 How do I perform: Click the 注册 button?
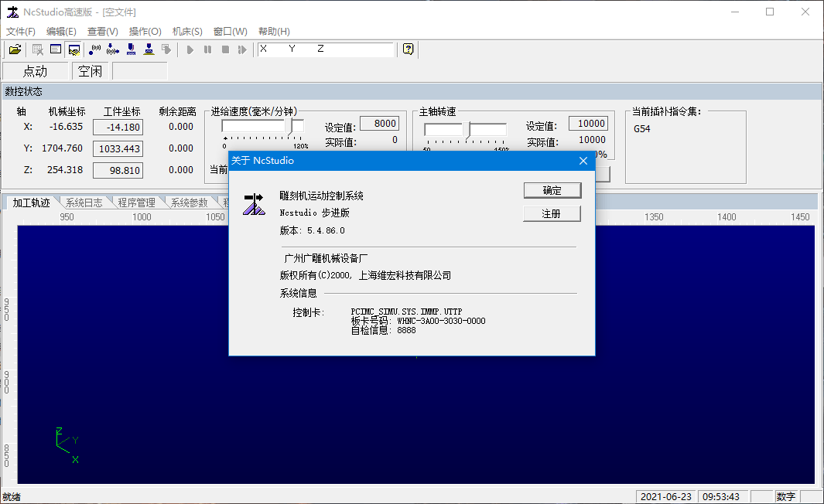coord(552,213)
